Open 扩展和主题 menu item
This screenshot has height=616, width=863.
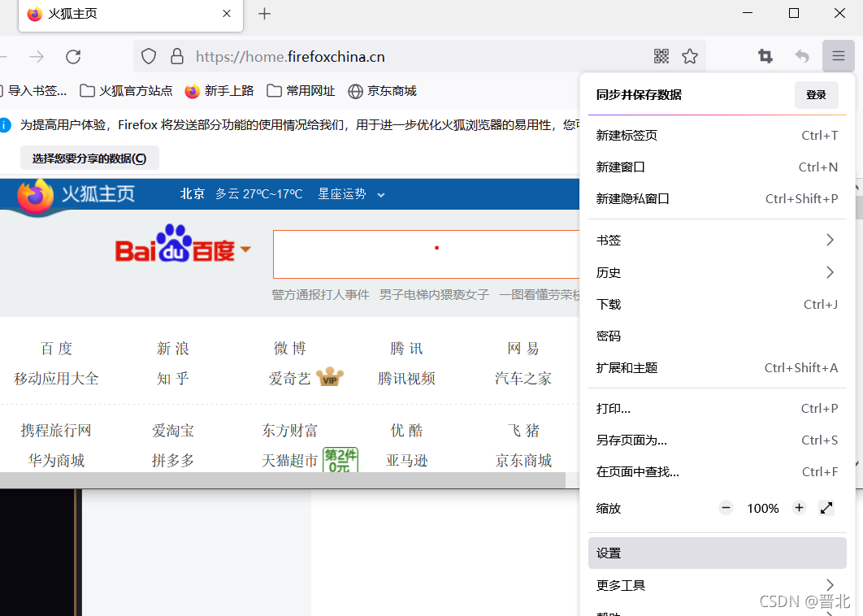(718, 367)
